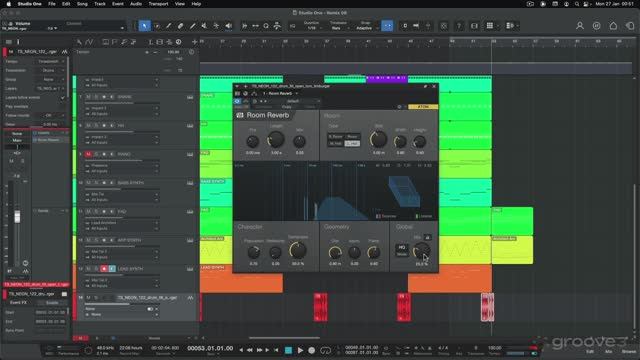Mute the DRUMS track

click(88, 97)
